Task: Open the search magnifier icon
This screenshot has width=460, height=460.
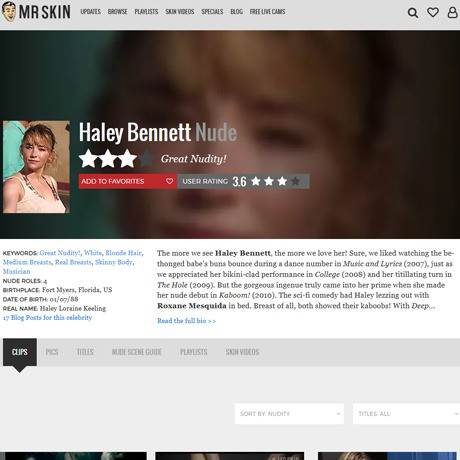Action: point(413,13)
